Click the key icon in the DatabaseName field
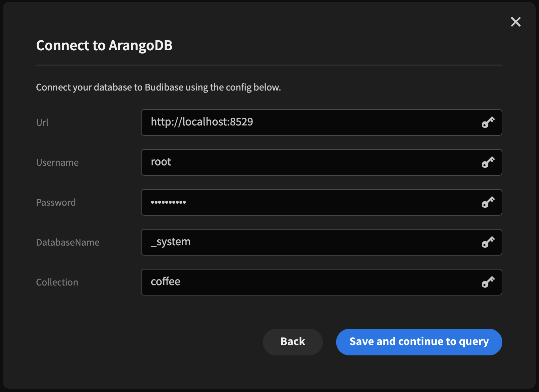Viewport: 539px width, 392px height. click(x=488, y=242)
